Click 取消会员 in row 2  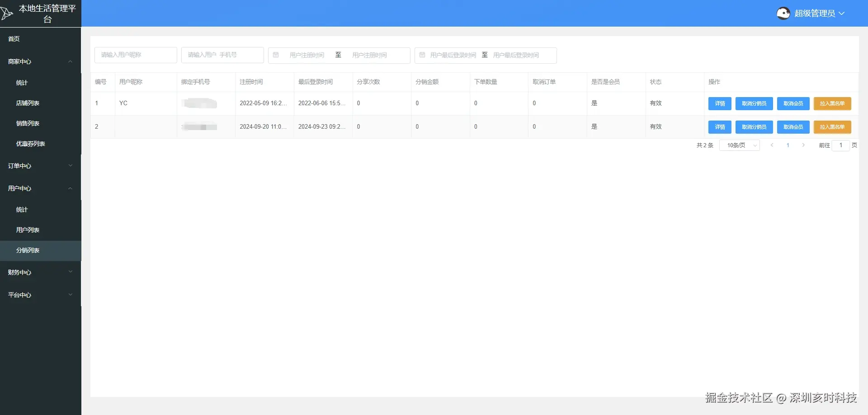tap(793, 127)
